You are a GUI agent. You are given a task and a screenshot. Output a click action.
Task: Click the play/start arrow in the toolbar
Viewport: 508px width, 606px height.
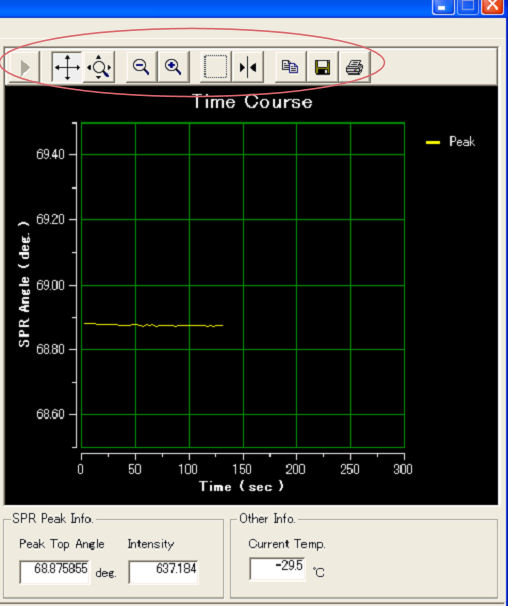pyautogui.click(x=24, y=67)
